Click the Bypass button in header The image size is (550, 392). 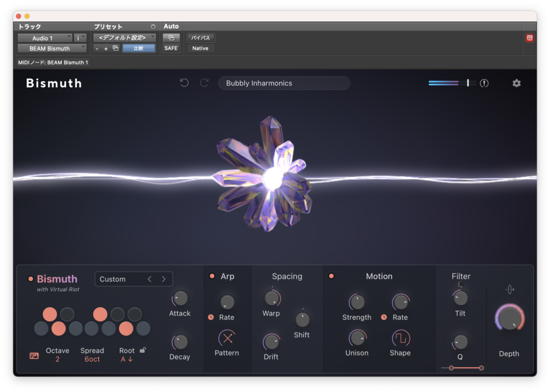point(201,38)
